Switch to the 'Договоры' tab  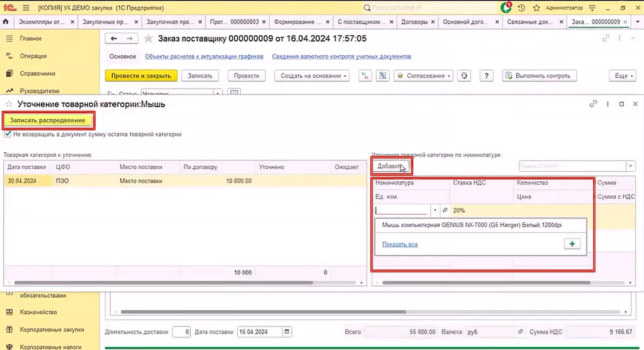[x=415, y=21]
